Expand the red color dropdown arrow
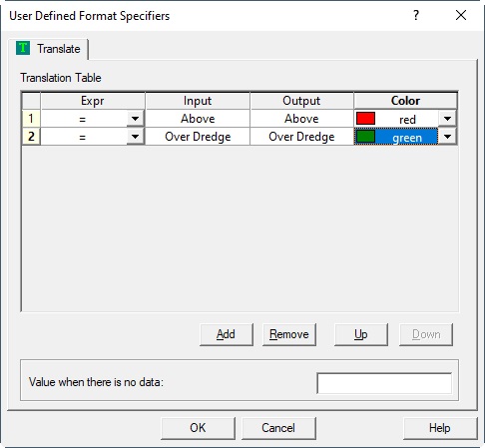This screenshot has height=448, width=485. (447, 119)
